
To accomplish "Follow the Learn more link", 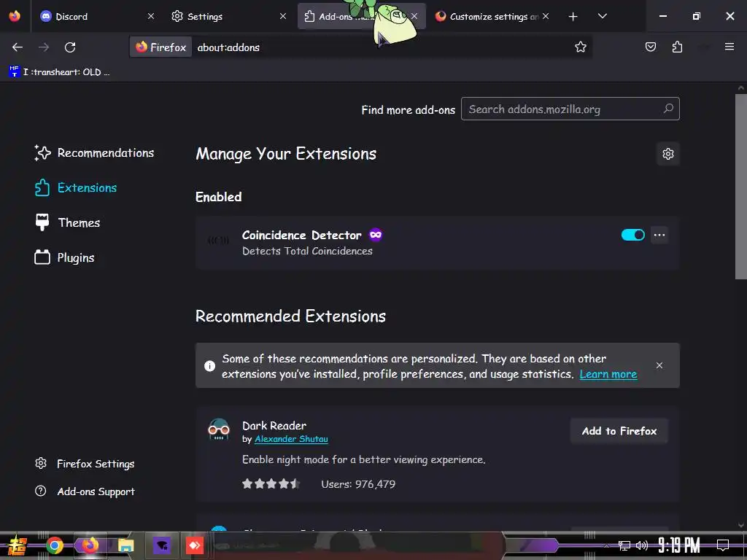I will [608, 374].
